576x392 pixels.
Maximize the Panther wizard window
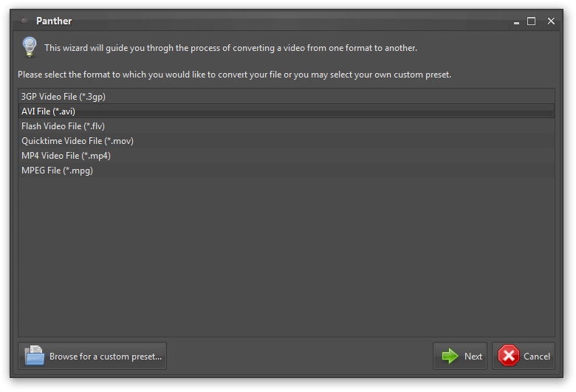point(531,21)
